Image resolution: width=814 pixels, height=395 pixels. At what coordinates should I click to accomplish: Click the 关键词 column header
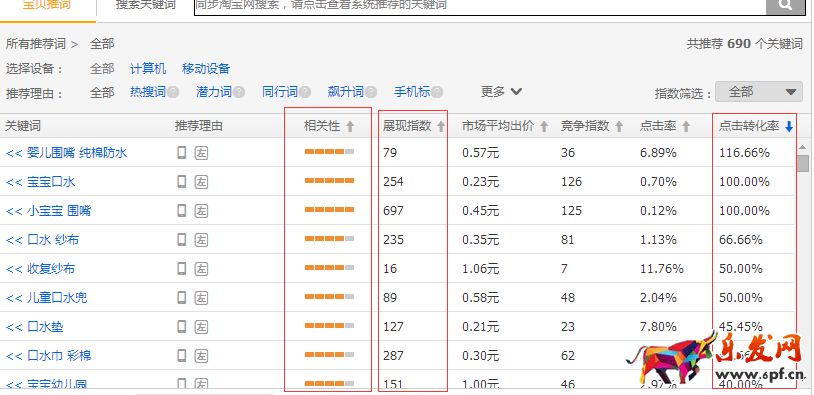click(23, 126)
